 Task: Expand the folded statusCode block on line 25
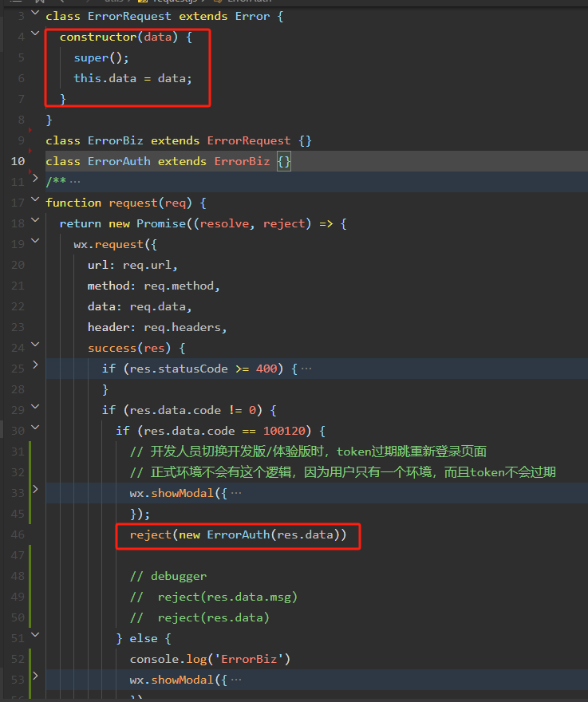(x=35, y=365)
